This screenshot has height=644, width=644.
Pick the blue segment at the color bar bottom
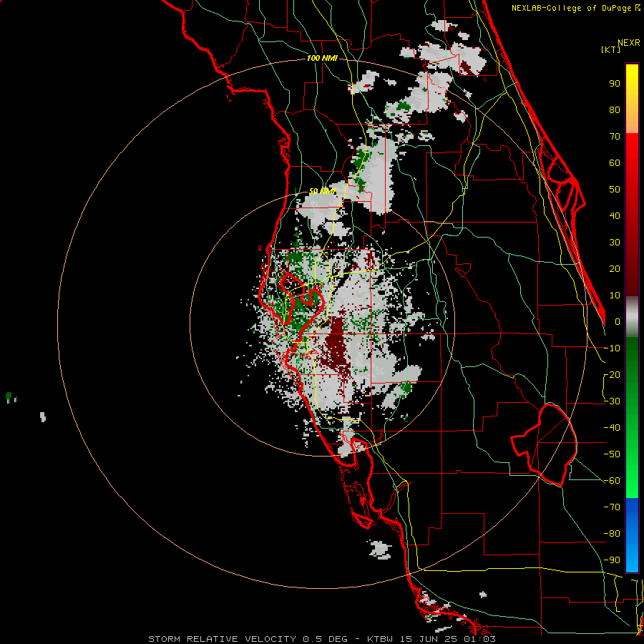(632, 535)
